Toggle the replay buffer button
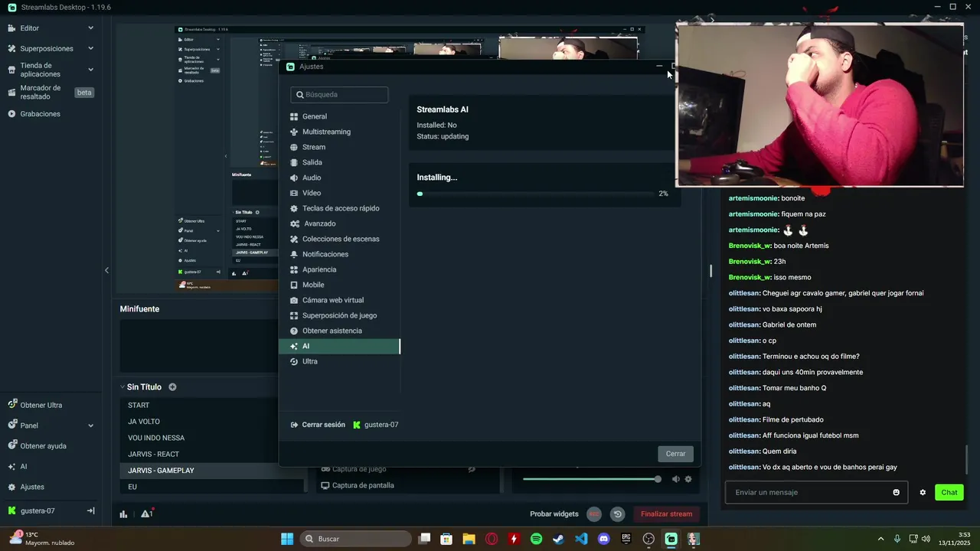 click(x=618, y=514)
